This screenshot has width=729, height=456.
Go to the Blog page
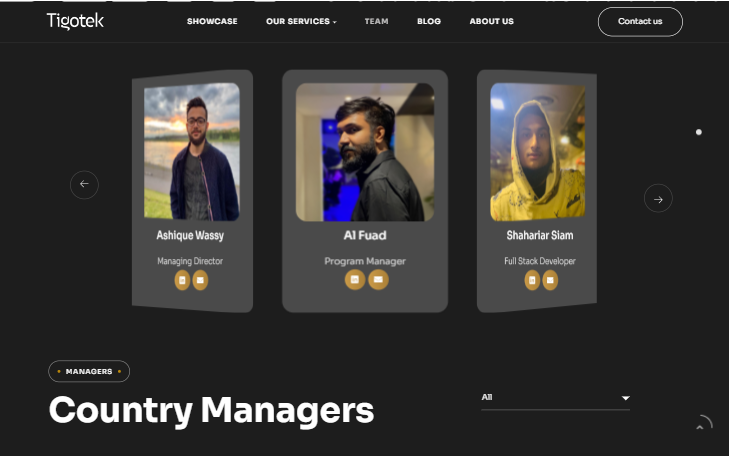(429, 21)
